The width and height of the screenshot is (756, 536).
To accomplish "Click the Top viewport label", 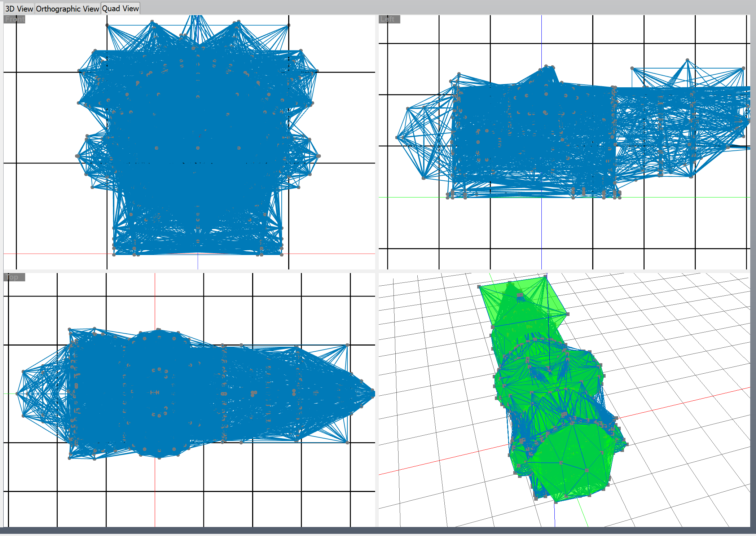I will click(x=14, y=277).
